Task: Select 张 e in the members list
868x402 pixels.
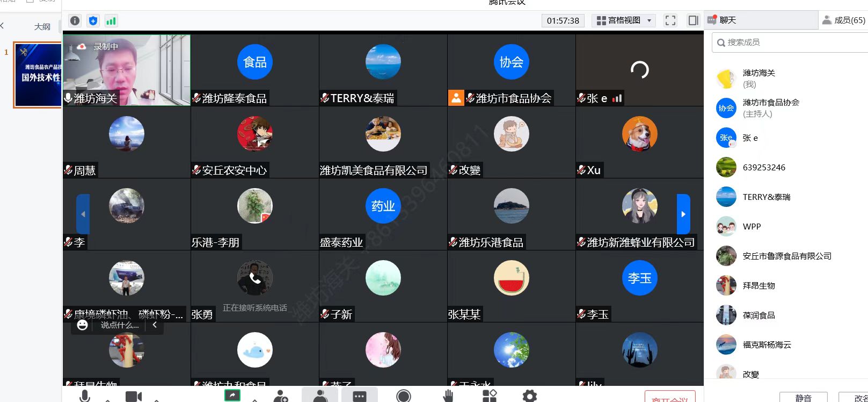Action: [x=786, y=138]
